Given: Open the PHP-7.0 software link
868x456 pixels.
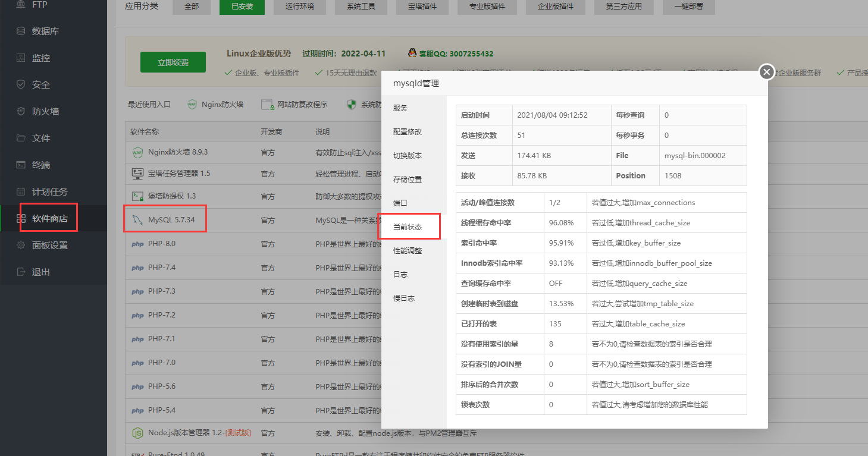Looking at the screenshot, I should click(162, 363).
